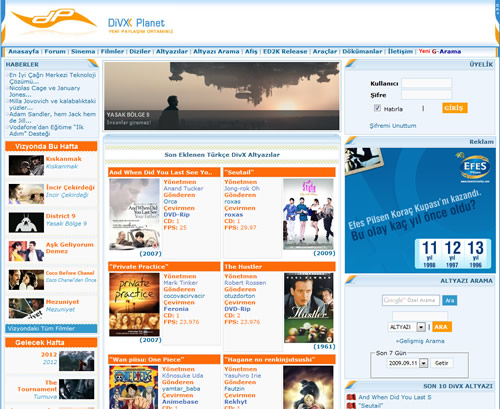Click And When Did You Last See poster

point(134,214)
